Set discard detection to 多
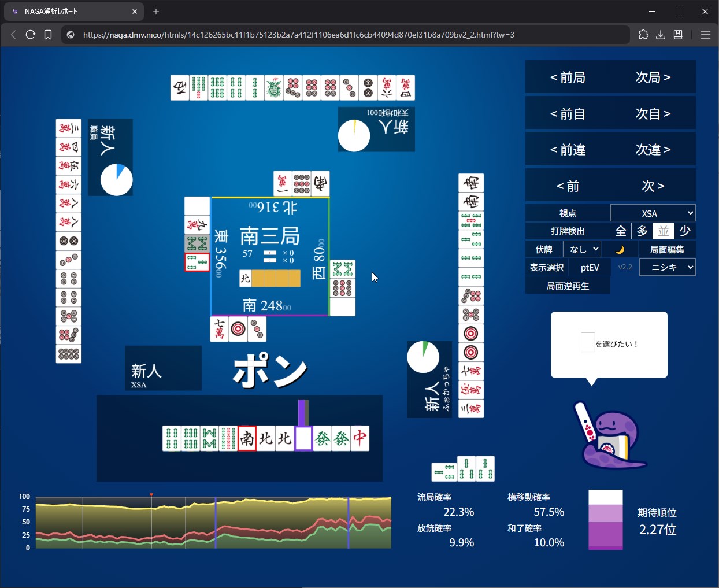Image resolution: width=719 pixels, height=588 pixels. point(642,231)
